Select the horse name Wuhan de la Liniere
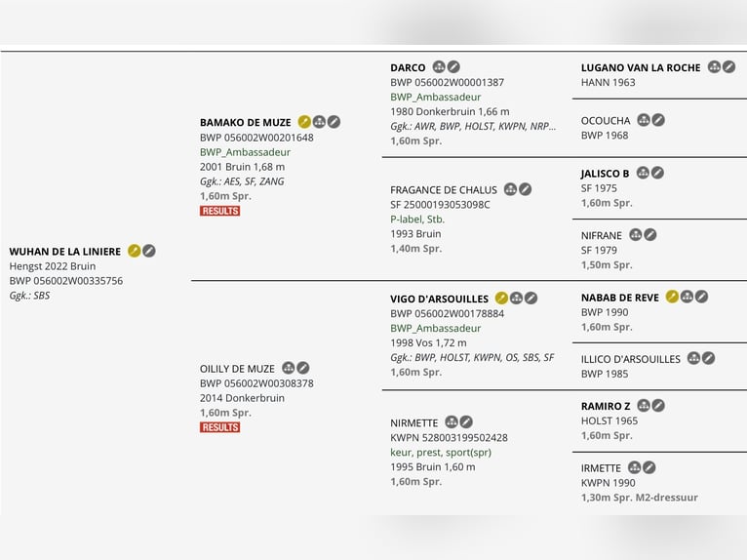 (x=65, y=252)
